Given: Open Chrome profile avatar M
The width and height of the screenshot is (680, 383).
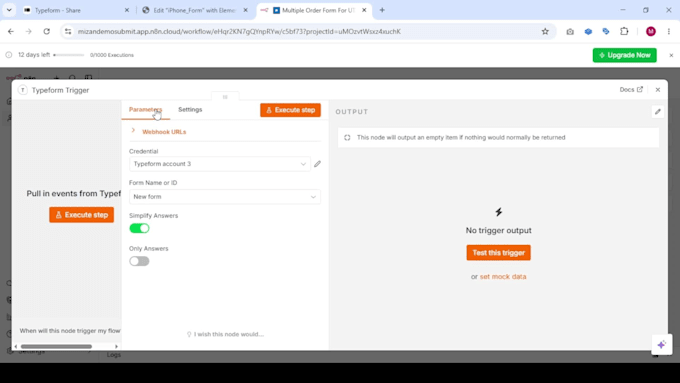Looking at the screenshot, I should [651, 31].
